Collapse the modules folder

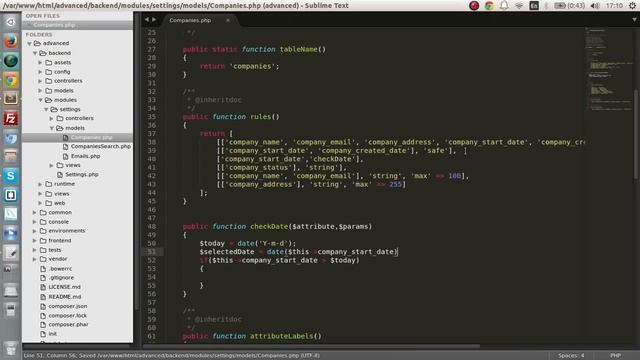40,100
